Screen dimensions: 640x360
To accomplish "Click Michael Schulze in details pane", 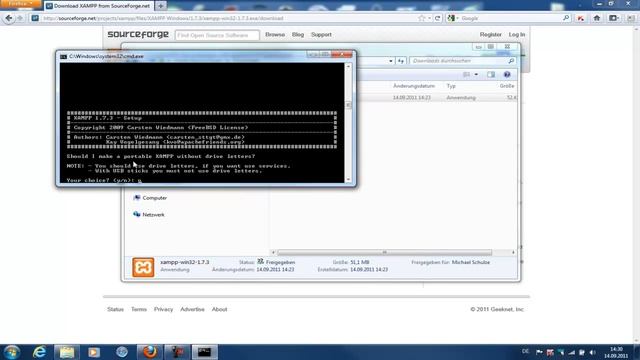I will [471, 262].
